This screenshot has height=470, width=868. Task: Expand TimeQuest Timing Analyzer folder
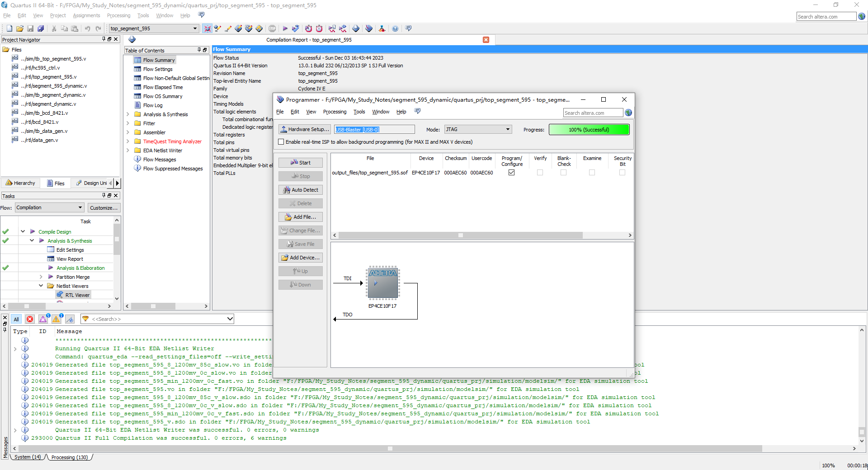pyautogui.click(x=128, y=141)
